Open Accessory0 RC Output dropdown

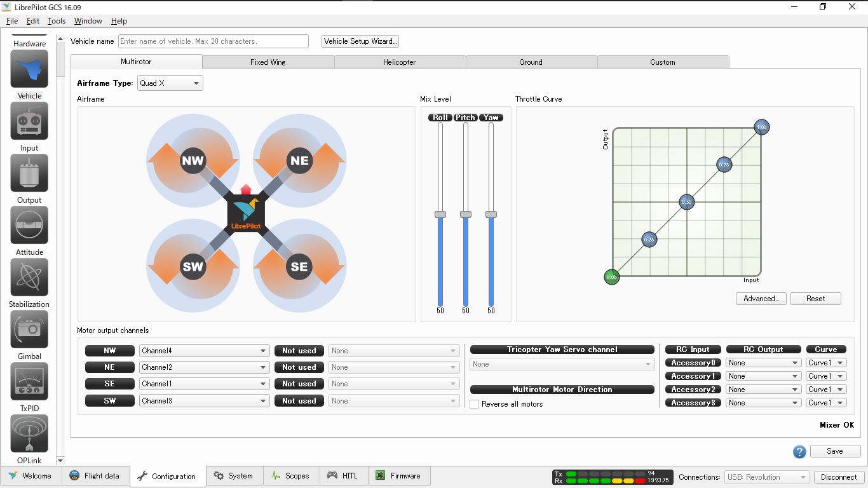point(763,363)
